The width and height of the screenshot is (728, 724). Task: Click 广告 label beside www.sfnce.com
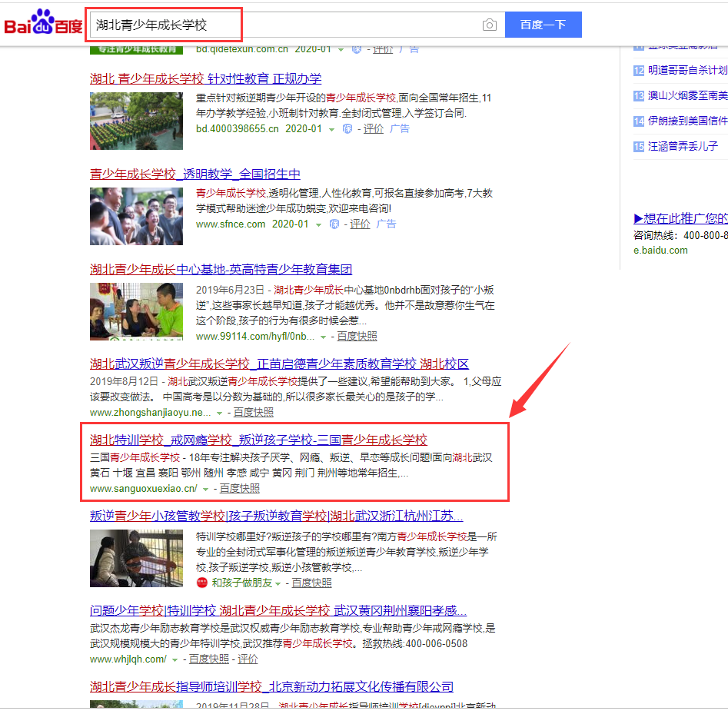[386, 224]
